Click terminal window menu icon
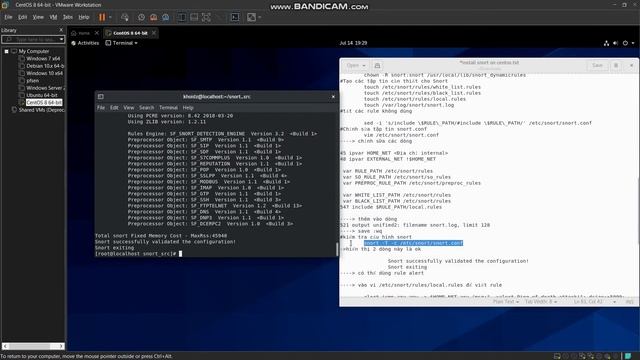 tap(100, 97)
